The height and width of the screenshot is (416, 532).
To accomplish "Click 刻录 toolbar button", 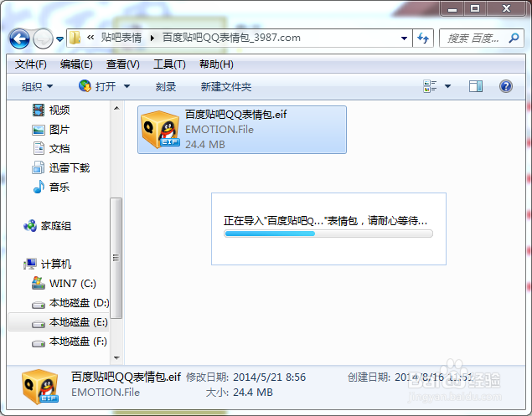I will tap(166, 87).
